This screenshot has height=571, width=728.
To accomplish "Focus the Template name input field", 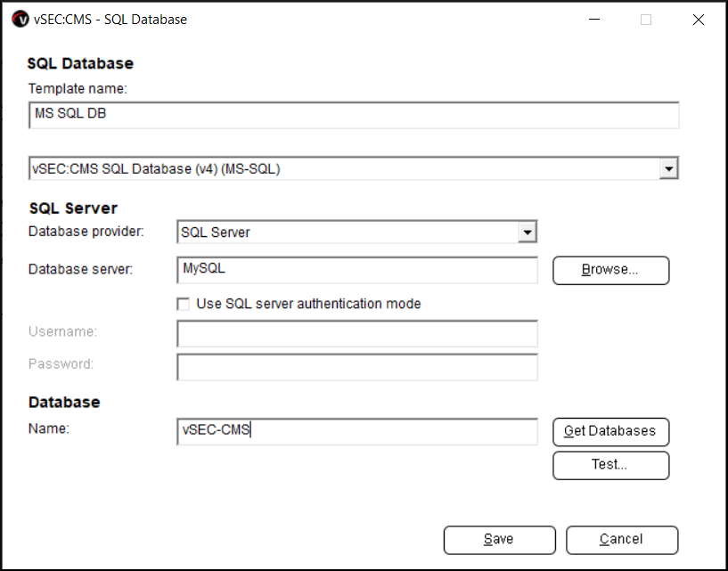I will (x=354, y=115).
